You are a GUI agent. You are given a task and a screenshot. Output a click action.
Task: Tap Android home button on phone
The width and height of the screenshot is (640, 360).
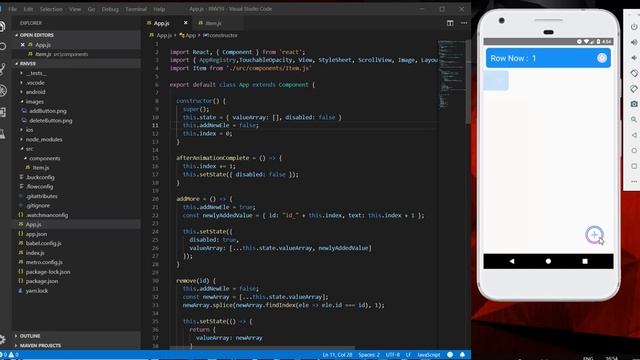pos(548,261)
